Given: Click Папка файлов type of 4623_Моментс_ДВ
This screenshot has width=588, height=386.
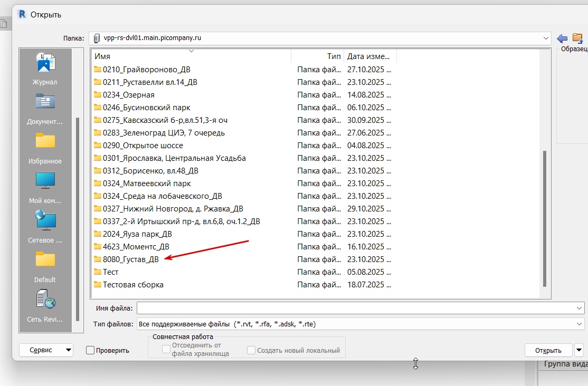Looking at the screenshot, I should 319,246.
